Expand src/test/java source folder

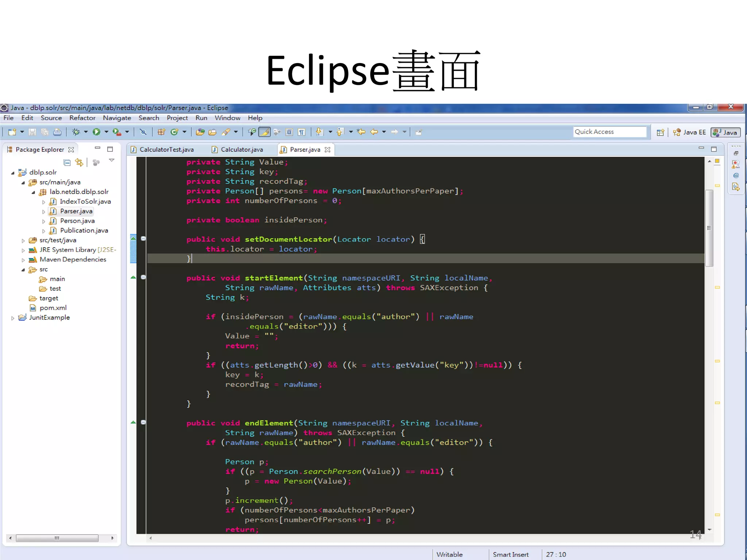23,241
